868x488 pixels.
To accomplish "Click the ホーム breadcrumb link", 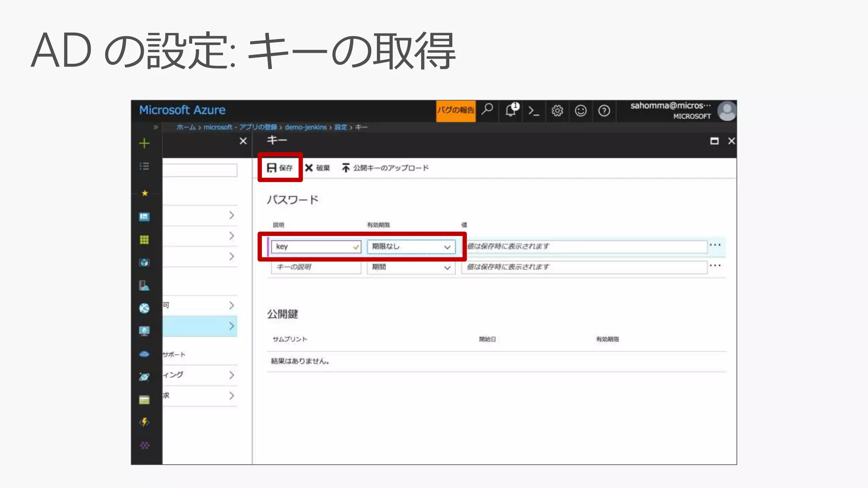I will click(x=186, y=127).
